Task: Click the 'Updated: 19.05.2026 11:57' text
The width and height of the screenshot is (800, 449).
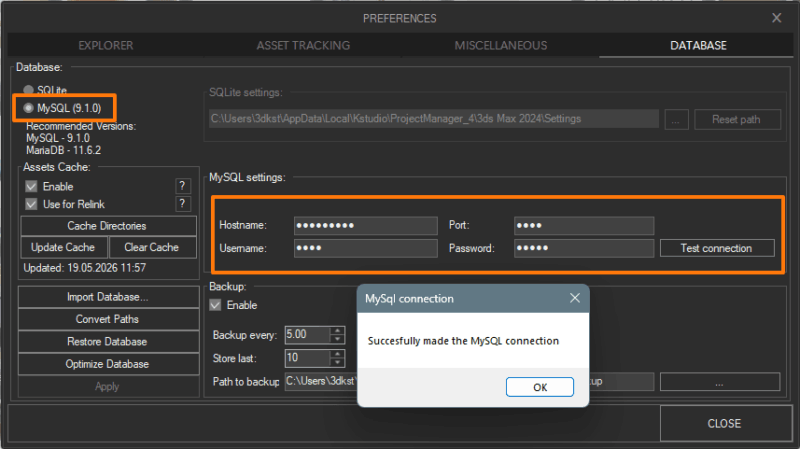Action: 85,268
